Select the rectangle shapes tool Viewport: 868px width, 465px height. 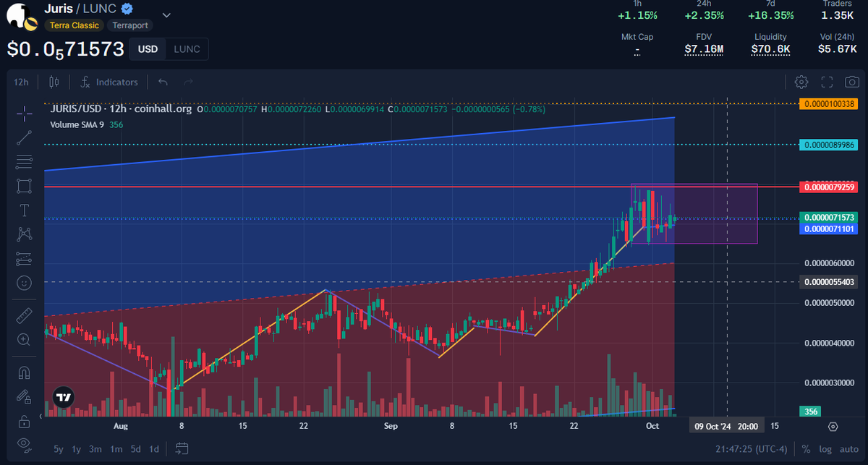(24, 186)
